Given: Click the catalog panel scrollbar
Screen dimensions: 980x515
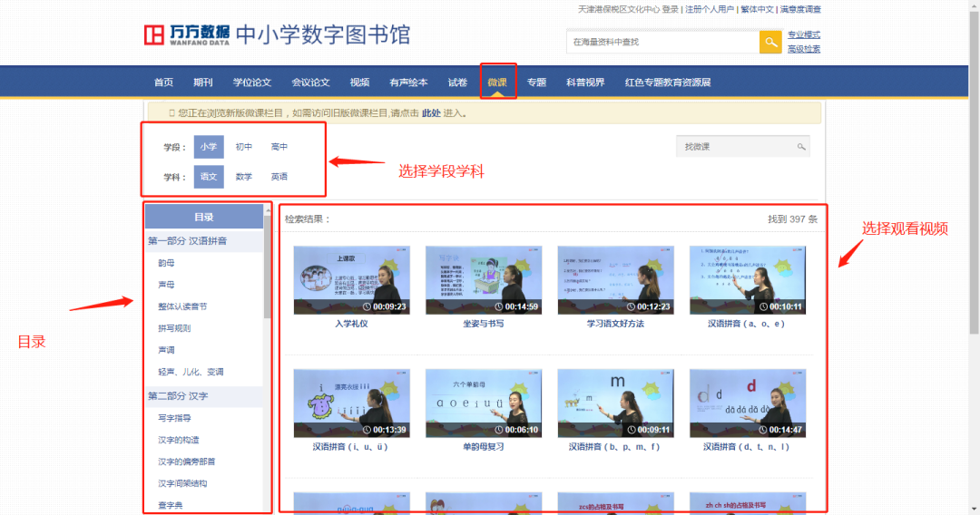Looking at the screenshot, I should click(268, 268).
